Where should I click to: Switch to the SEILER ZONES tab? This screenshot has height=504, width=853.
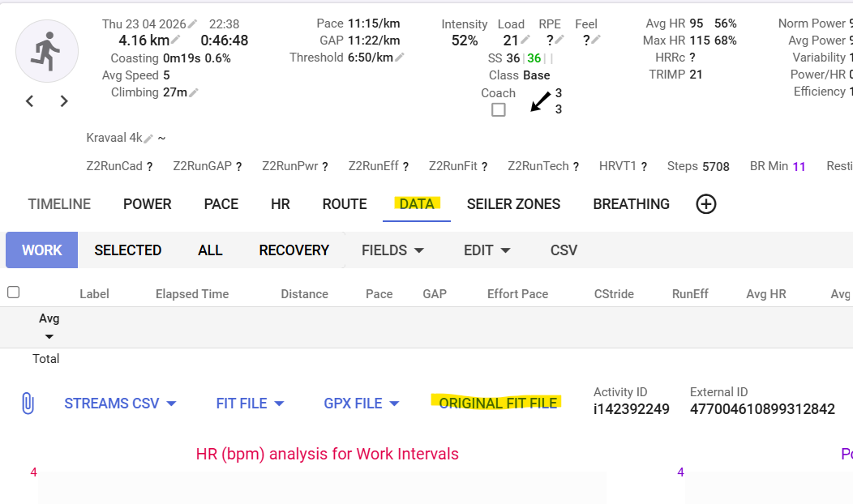coord(513,204)
